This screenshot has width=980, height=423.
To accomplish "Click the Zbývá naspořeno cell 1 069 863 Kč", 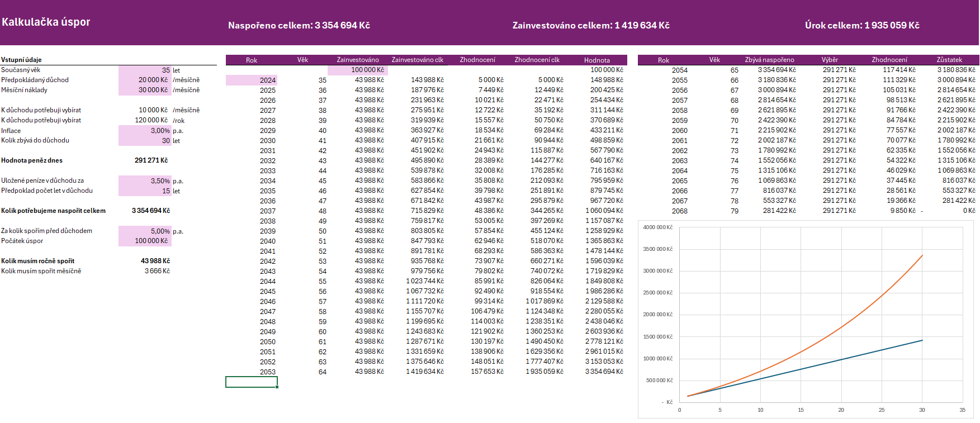I will [777, 180].
